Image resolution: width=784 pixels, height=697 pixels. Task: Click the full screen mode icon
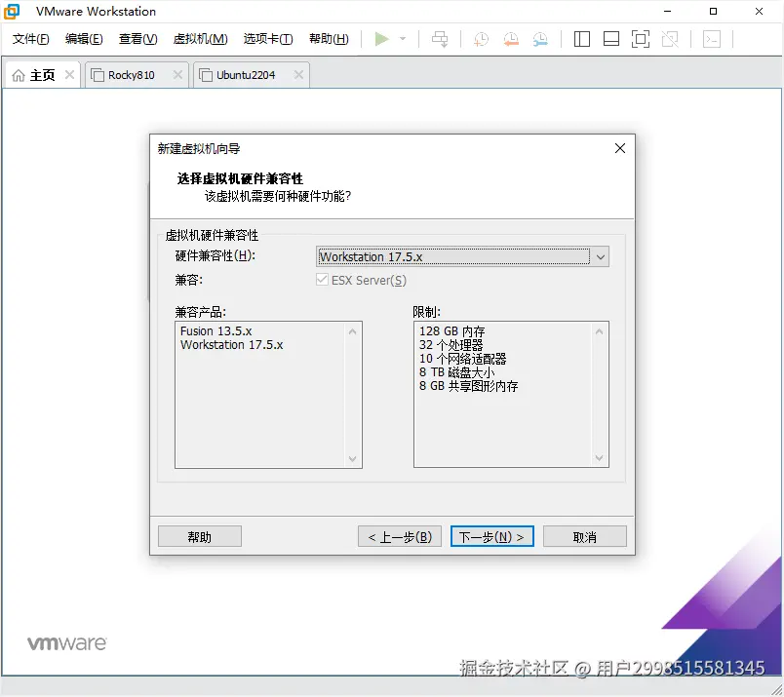[641, 39]
